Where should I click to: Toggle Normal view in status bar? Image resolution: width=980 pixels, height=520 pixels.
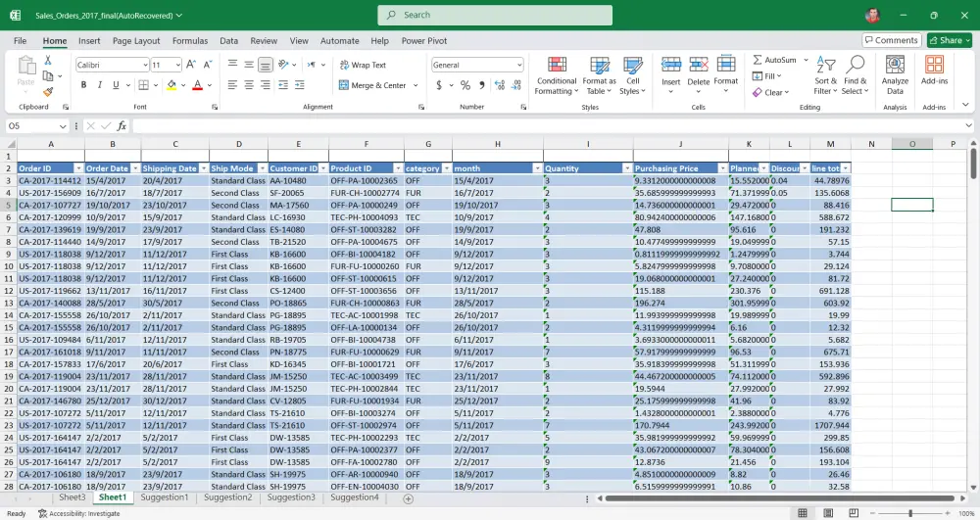pos(803,513)
